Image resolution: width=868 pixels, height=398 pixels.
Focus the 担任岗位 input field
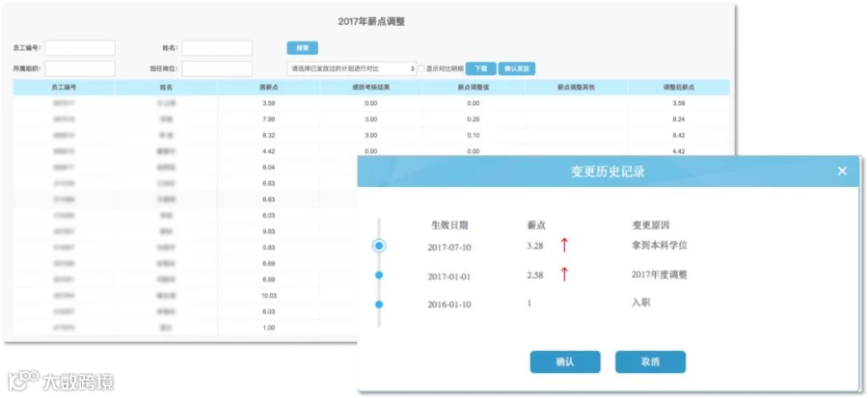click(217, 68)
